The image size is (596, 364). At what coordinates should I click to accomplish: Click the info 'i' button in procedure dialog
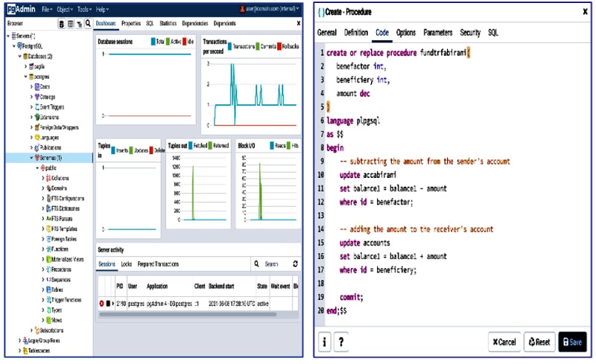326,342
